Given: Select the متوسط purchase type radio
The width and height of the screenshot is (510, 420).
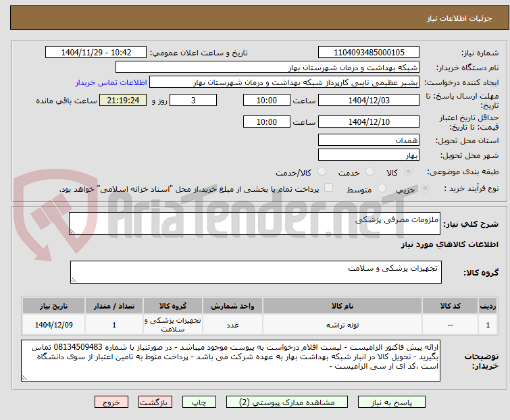Looking at the screenshot, I should point(382,188).
